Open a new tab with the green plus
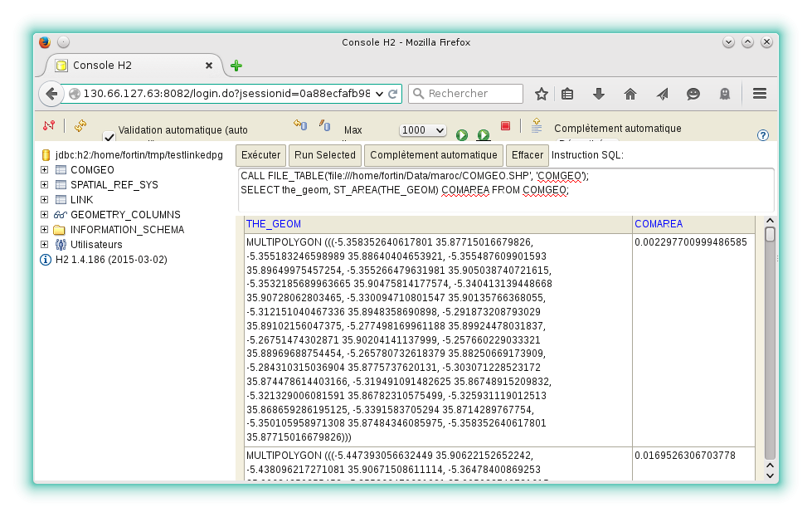The image size is (812, 517). pos(236,66)
